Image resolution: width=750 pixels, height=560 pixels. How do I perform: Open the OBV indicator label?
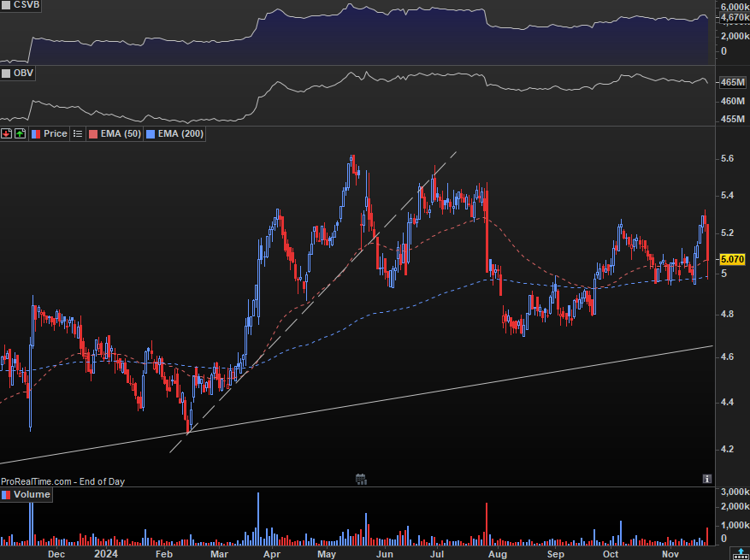pyautogui.click(x=23, y=74)
